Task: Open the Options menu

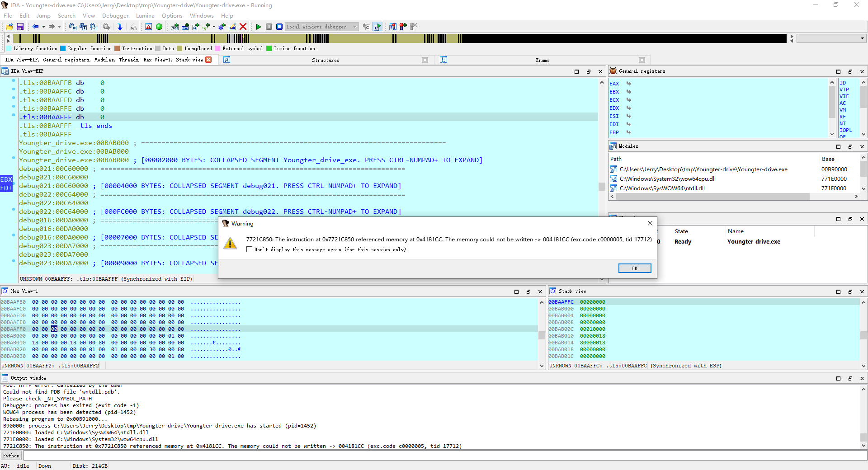Action: click(172, 15)
